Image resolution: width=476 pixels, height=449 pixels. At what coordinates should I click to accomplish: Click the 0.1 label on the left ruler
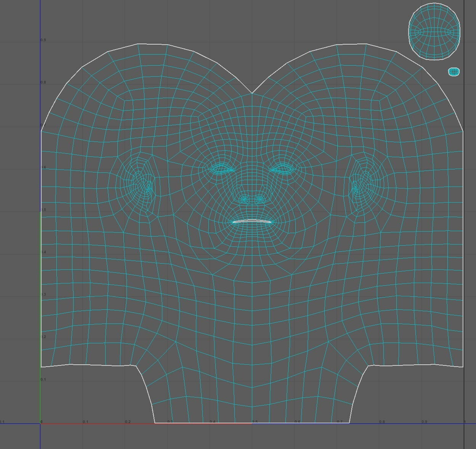coord(43,379)
